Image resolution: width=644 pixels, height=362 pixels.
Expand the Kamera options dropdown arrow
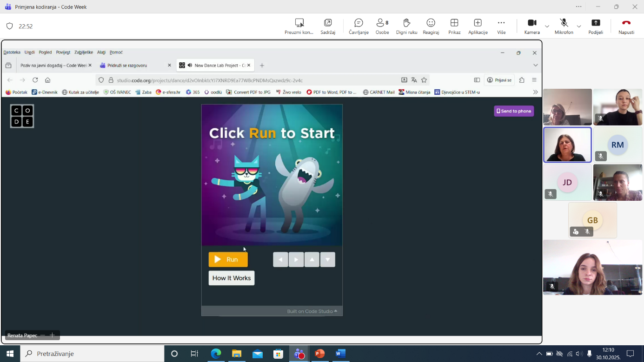pyautogui.click(x=547, y=26)
